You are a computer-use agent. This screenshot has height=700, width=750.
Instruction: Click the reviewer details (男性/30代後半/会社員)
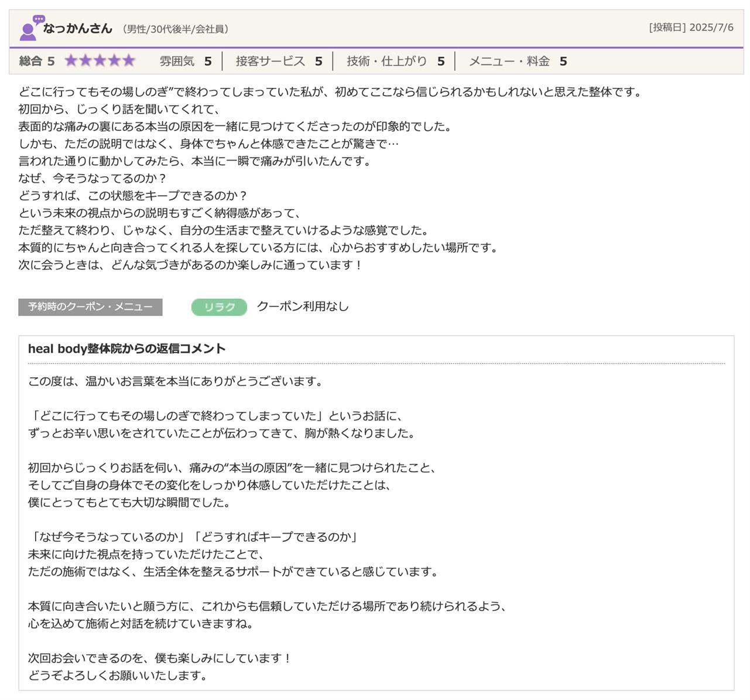[x=176, y=29]
